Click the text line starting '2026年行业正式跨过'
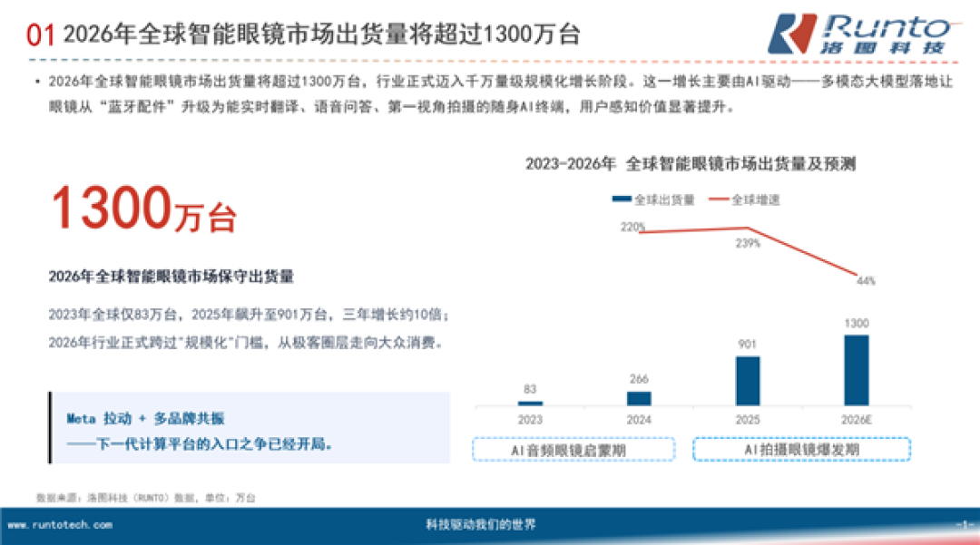This screenshot has height=545, width=980. click(x=246, y=342)
